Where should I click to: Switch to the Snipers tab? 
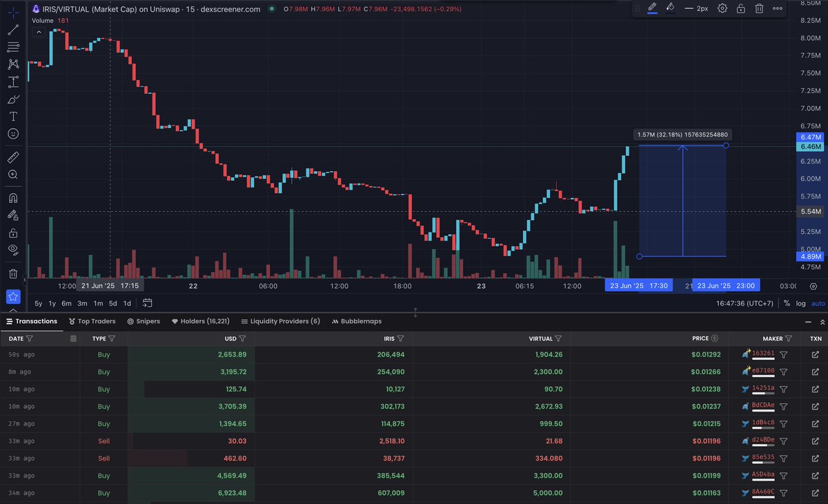[144, 321]
